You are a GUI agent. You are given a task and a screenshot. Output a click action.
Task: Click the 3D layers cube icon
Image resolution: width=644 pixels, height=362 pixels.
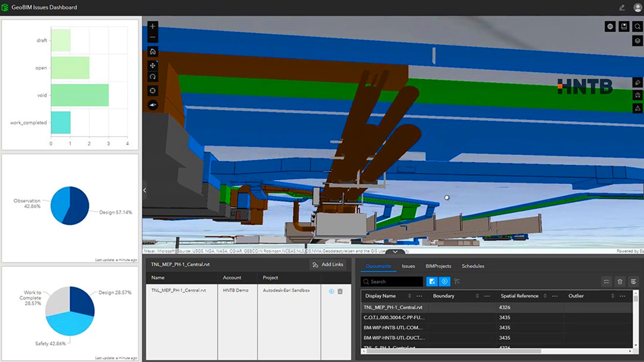pos(637,40)
